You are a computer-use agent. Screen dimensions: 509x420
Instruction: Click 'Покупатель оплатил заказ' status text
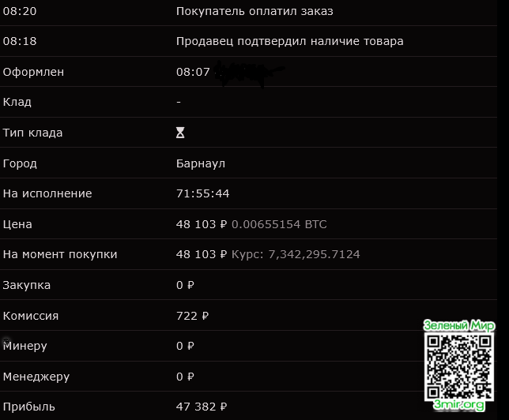pos(254,11)
